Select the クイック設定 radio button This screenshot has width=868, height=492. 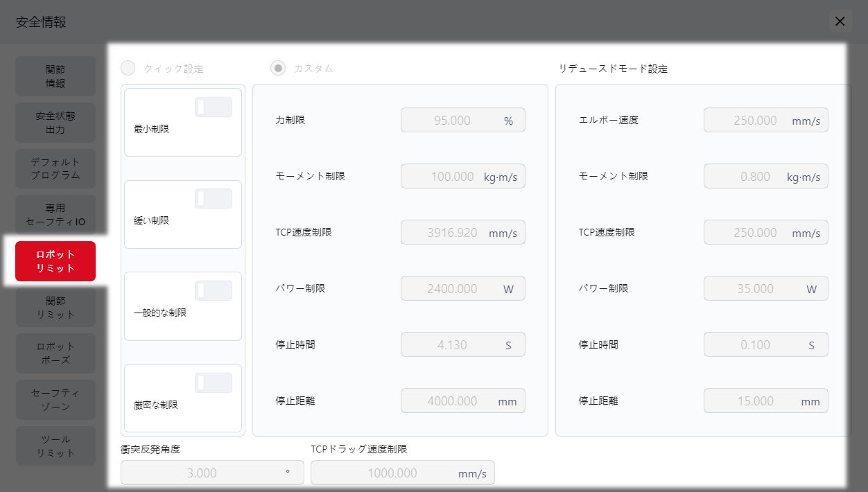[128, 69]
